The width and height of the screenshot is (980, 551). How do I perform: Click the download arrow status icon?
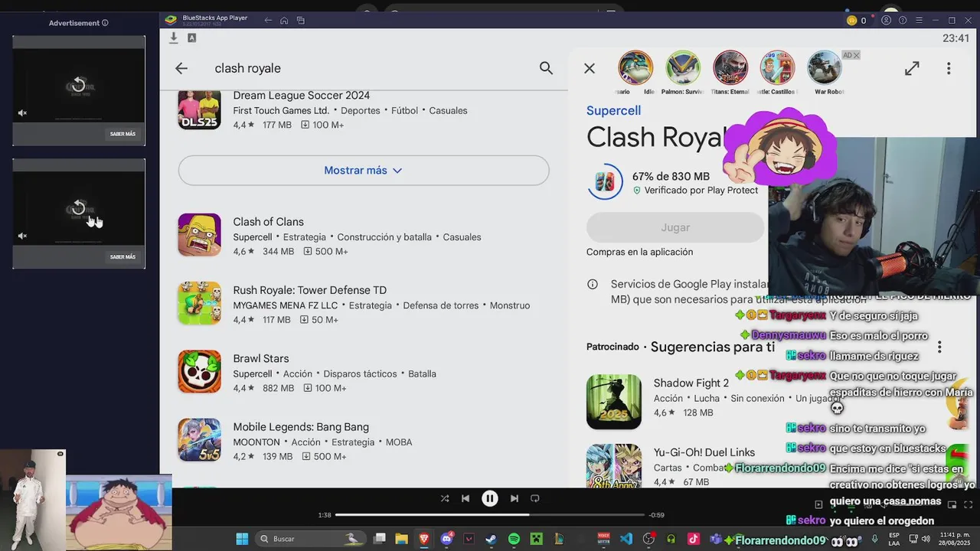(x=174, y=37)
